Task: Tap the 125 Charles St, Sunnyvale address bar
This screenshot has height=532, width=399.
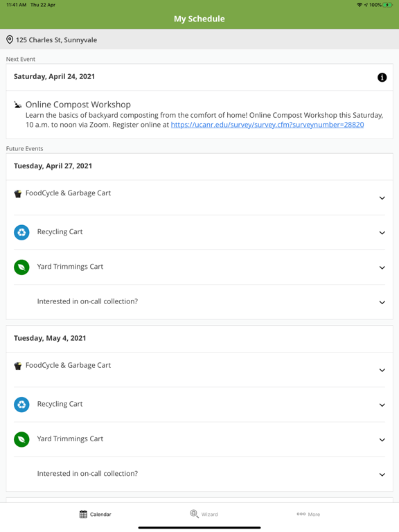Action: [199, 39]
